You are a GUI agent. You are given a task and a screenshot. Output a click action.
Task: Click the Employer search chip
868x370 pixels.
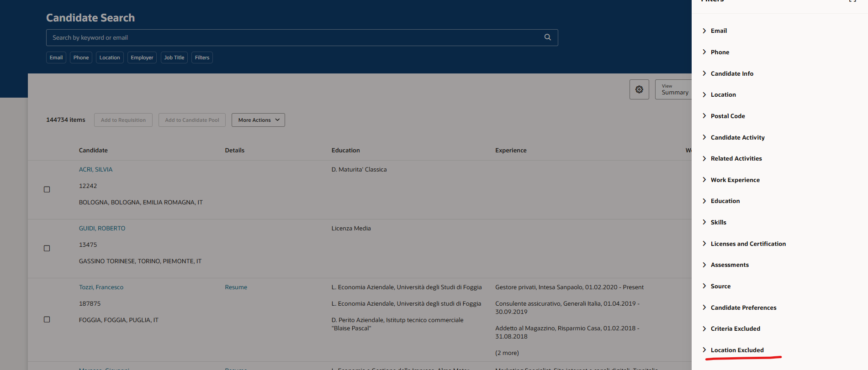(142, 57)
